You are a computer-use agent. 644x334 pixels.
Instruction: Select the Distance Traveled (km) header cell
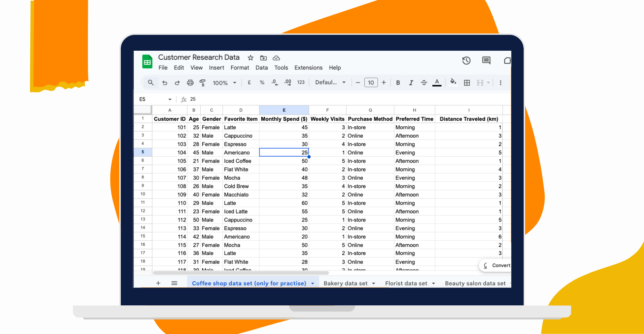coord(469,119)
